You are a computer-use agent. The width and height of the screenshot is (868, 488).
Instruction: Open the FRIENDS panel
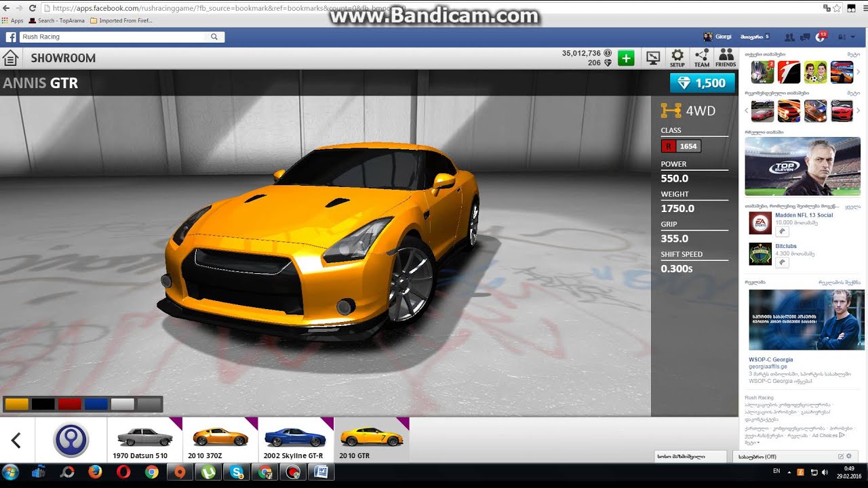tap(726, 58)
